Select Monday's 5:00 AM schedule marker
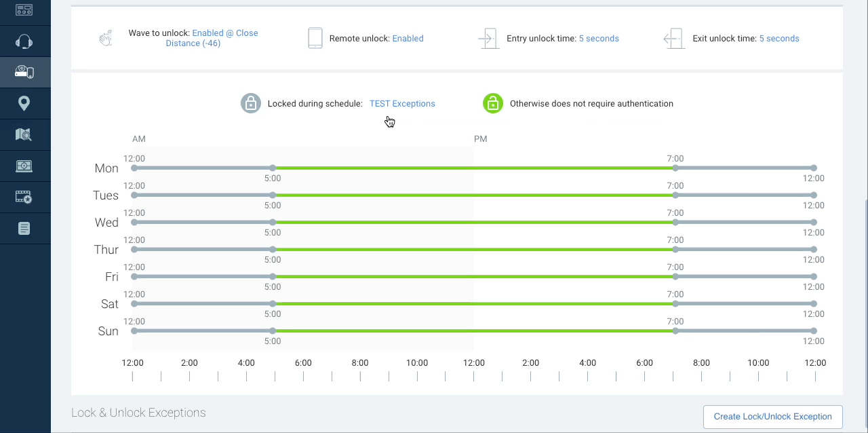868x433 pixels. [273, 168]
